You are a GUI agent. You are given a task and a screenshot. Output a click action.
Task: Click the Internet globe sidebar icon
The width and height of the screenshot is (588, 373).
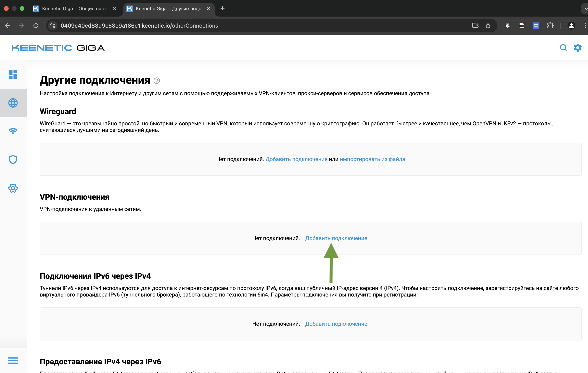pos(13,103)
